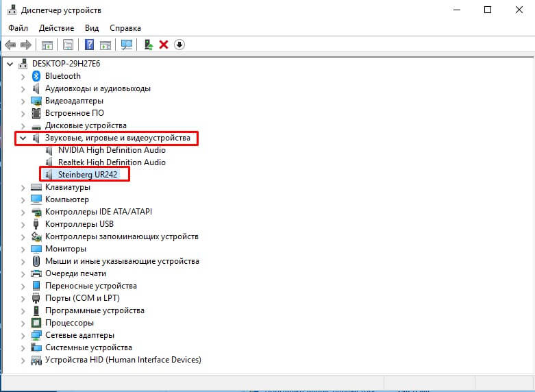The height and width of the screenshot is (392, 535).
Task: Select the Дисковые устройства label
Action: [86, 125]
